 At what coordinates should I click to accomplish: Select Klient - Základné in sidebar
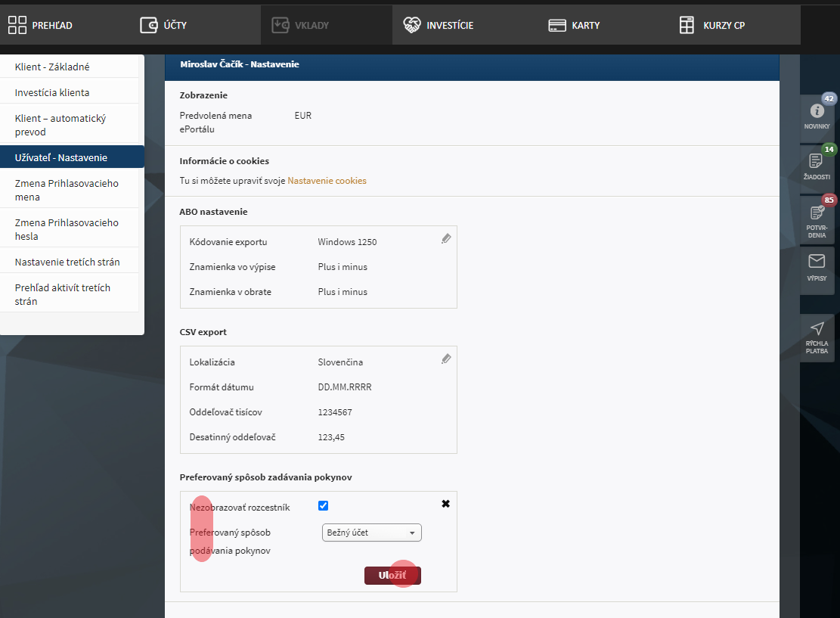(52, 67)
